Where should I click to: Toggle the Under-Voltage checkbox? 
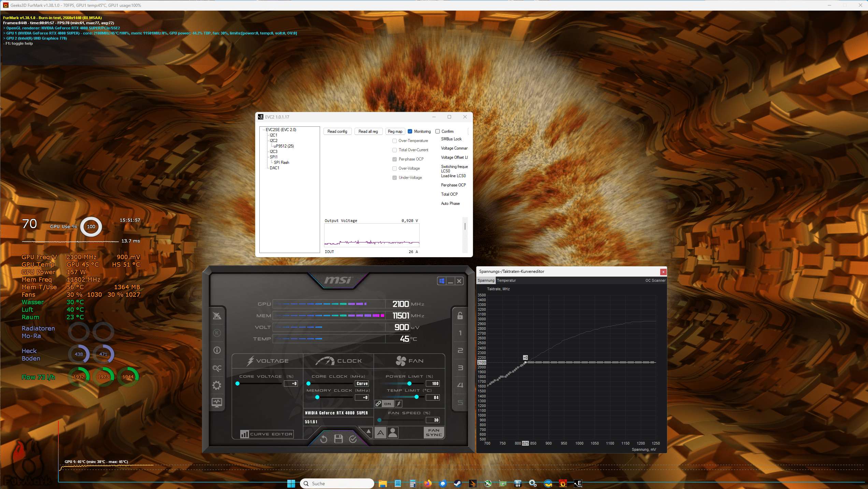[x=394, y=178]
